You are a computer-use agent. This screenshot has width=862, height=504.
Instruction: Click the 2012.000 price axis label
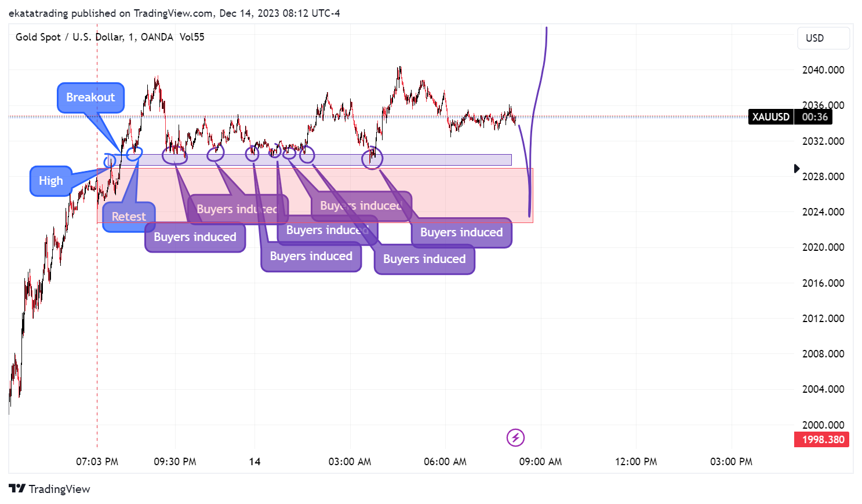tap(823, 319)
